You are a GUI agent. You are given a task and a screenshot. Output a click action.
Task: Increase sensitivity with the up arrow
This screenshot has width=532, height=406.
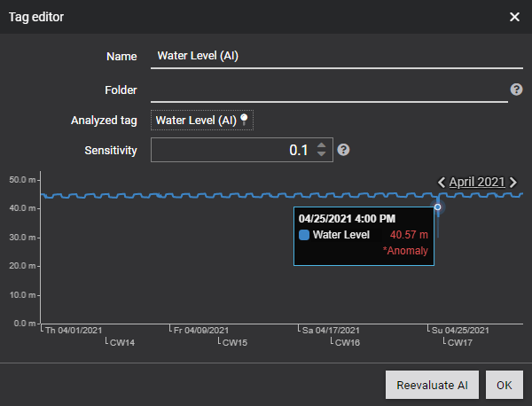[x=321, y=145]
